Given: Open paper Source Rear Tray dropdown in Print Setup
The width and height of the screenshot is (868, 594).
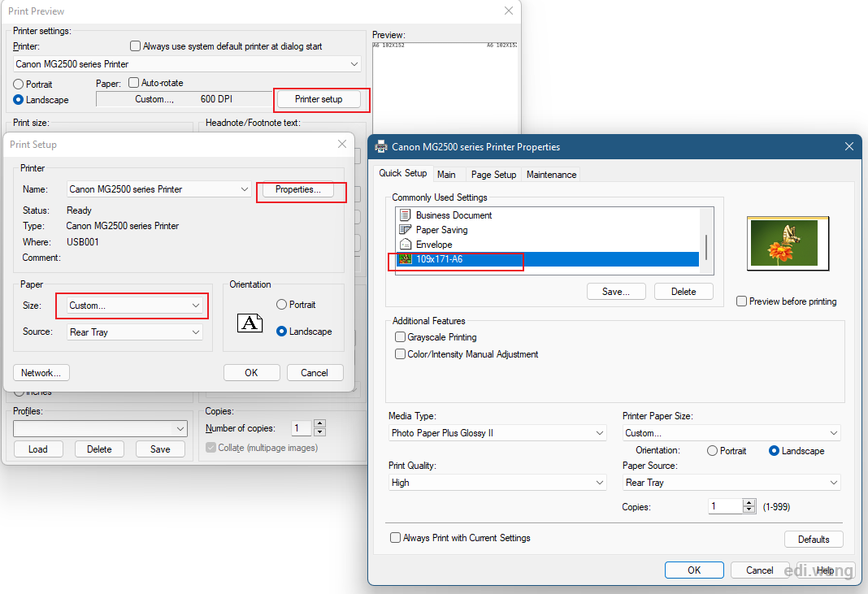Looking at the screenshot, I should coord(135,332).
